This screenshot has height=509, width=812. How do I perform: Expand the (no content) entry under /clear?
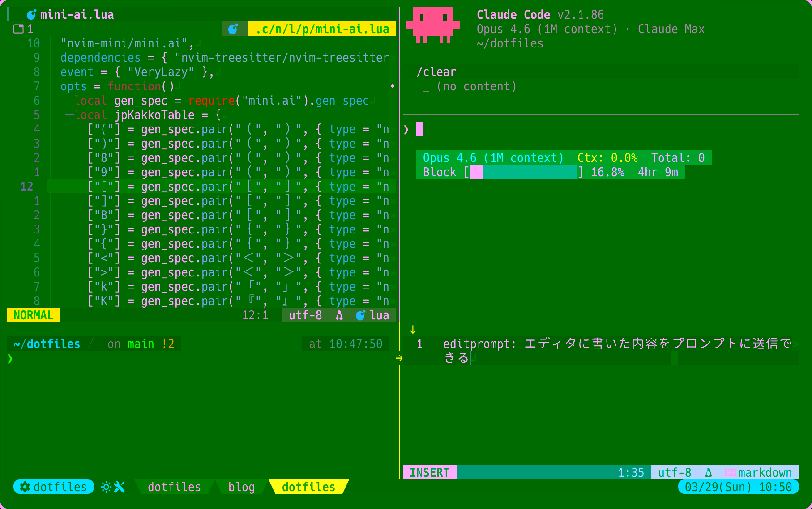tap(476, 86)
